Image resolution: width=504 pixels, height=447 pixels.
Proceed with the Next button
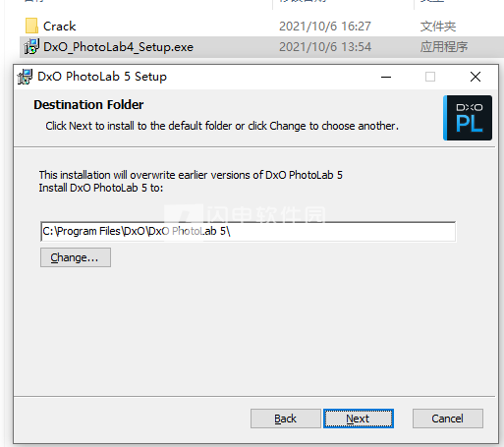coord(359,419)
